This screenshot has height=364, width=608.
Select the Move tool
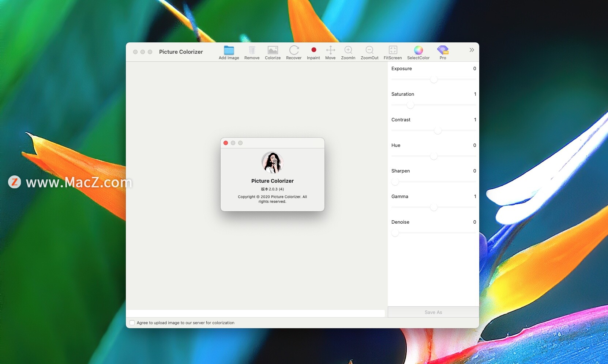point(330,50)
